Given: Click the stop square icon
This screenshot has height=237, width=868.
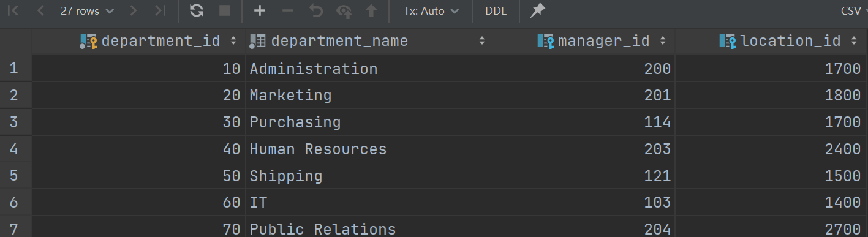Looking at the screenshot, I should (x=225, y=11).
